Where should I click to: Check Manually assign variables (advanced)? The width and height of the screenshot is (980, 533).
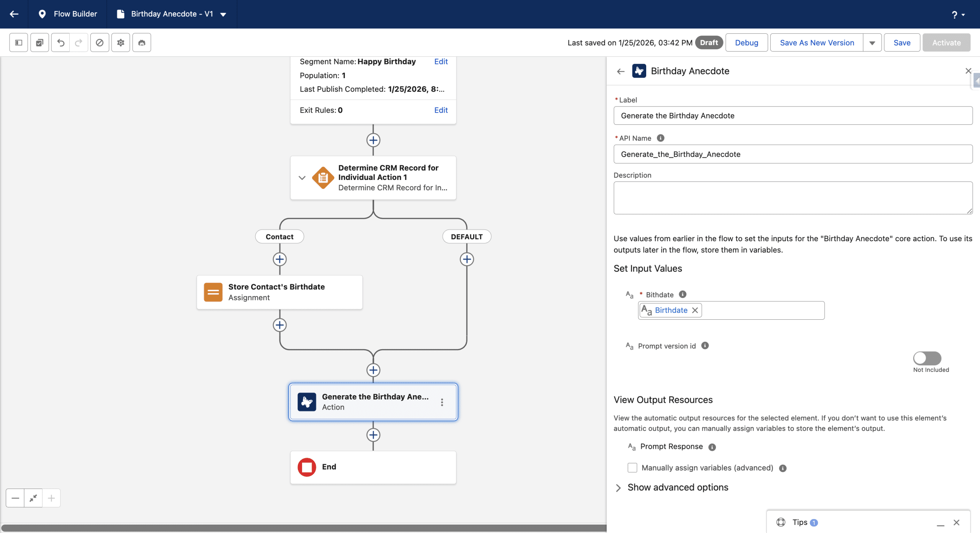coord(632,468)
